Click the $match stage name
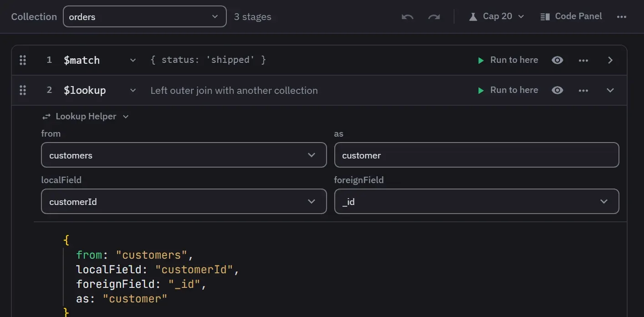The width and height of the screenshot is (644, 317). tap(82, 60)
